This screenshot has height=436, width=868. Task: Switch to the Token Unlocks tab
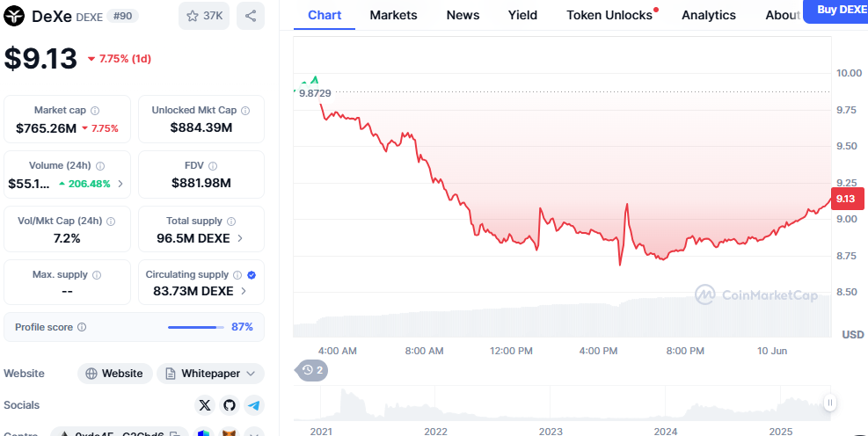(x=609, y=16)
